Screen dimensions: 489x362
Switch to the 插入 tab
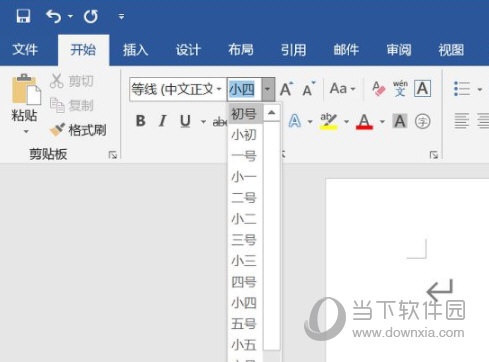pos(135,50)
